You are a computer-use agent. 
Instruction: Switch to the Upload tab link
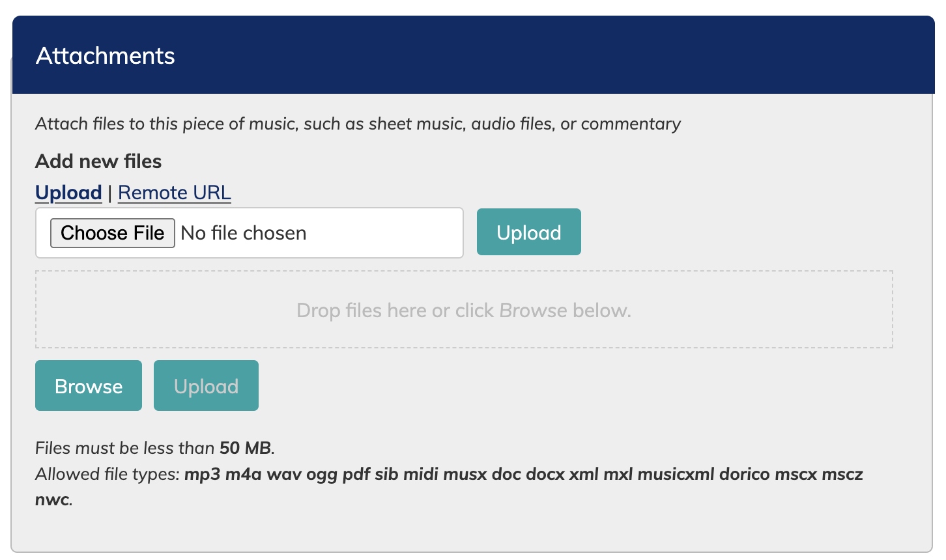point(68,193)
